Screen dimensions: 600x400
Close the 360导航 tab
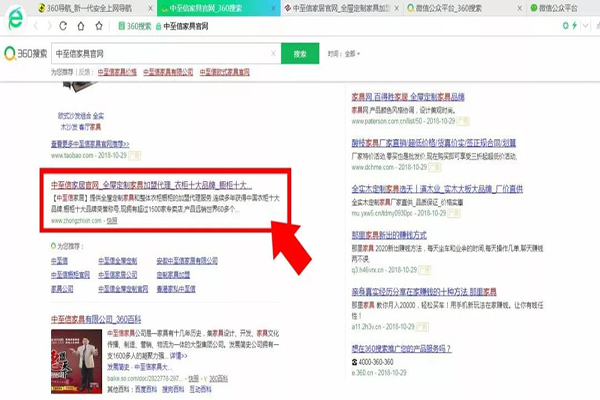coord(150,8)
